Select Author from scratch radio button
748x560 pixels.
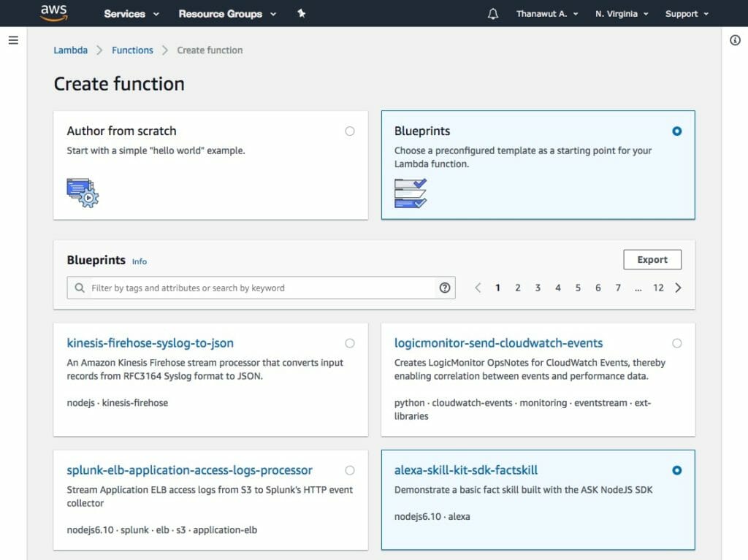click(350, 131)
